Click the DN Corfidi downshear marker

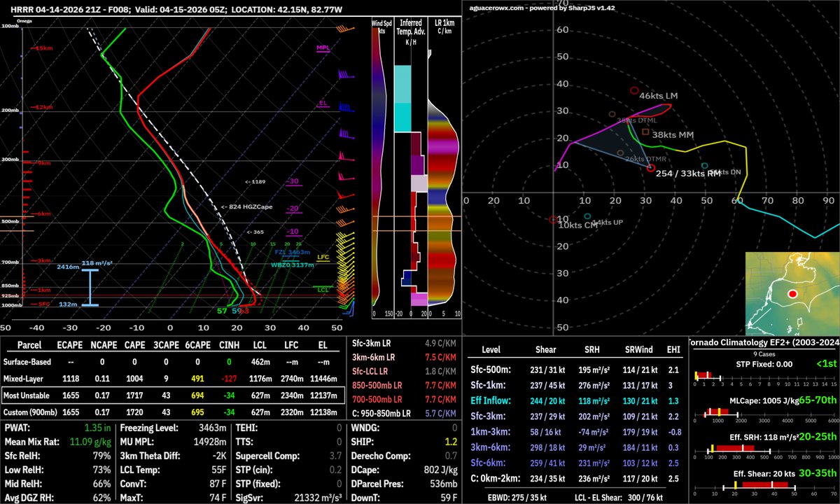click(704, 167)
